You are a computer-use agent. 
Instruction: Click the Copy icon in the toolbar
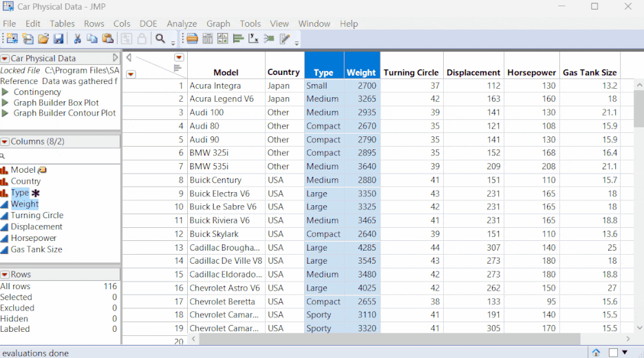[92, 39]
